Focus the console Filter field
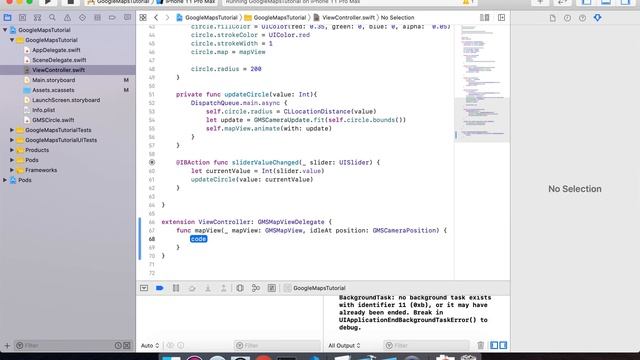The image size is (640, 360). pyautogui.click(x=427, y=345)
